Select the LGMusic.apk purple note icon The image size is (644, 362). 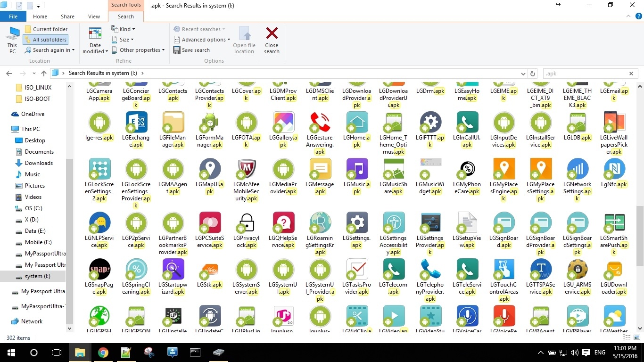(357, 169)
